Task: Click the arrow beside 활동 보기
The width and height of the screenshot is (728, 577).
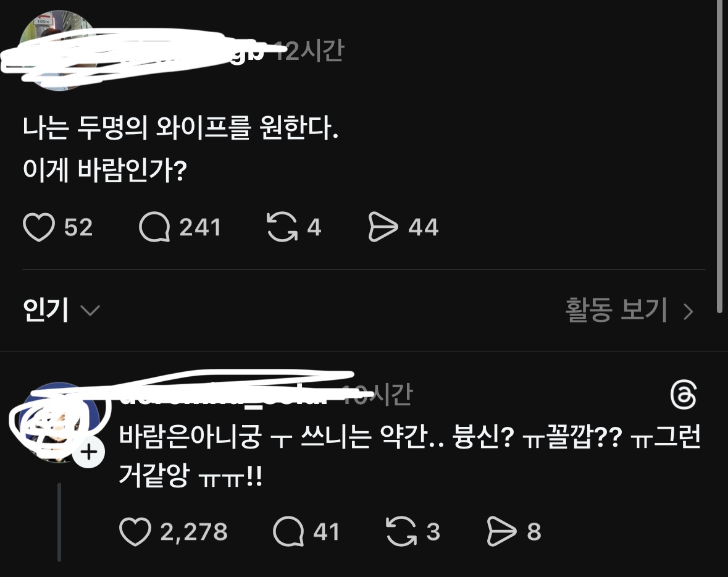Action: click(x=688, y=311)
